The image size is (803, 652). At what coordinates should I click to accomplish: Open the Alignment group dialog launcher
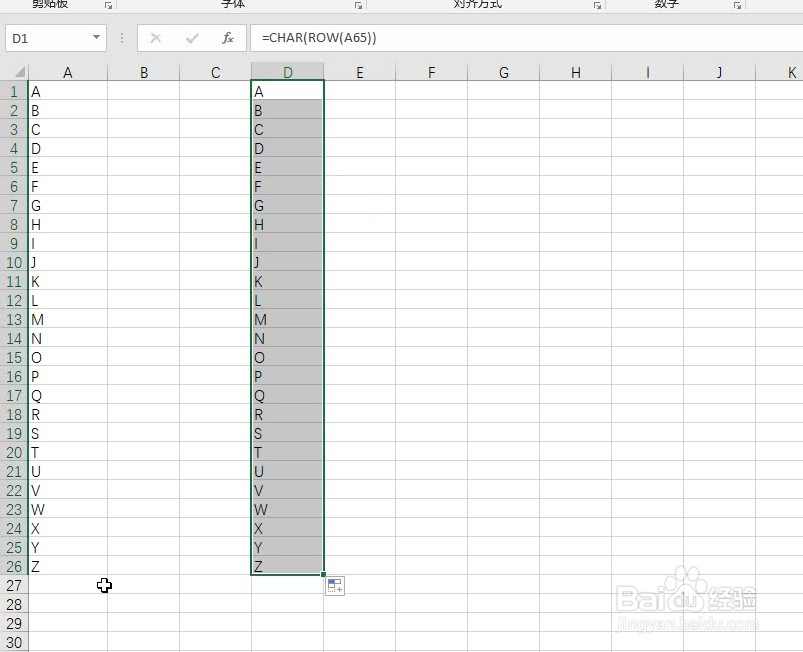point(597,5)
